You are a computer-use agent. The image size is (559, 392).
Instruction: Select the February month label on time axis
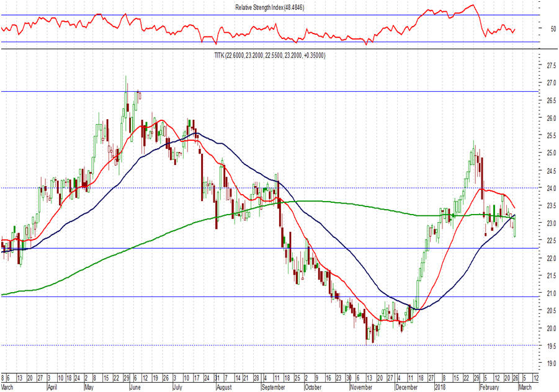pos(490,388)
